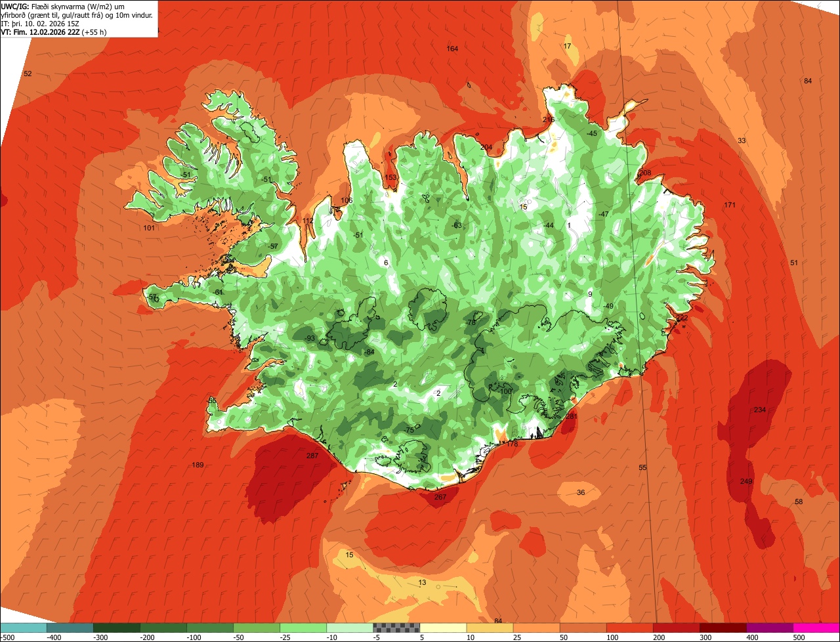Click the value 36 in the sea to the southeast
Viewport: 840px width, 642px height.
point(581,492)
